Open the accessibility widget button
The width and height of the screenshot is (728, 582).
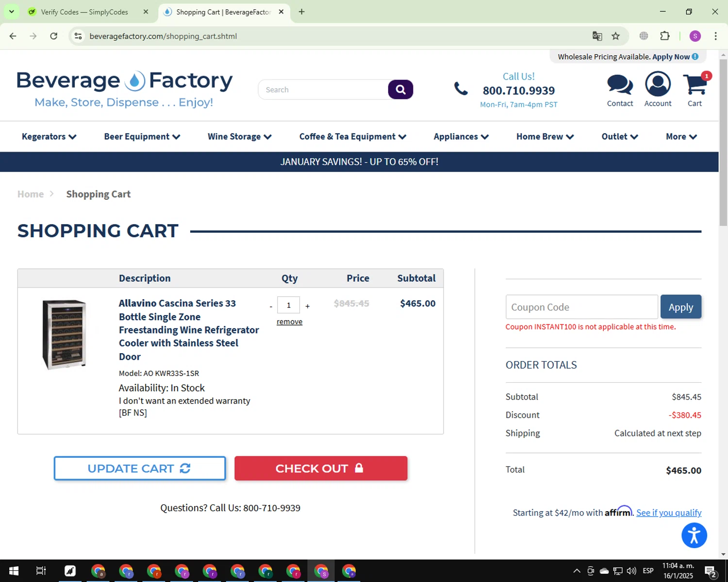click(694, 535)
